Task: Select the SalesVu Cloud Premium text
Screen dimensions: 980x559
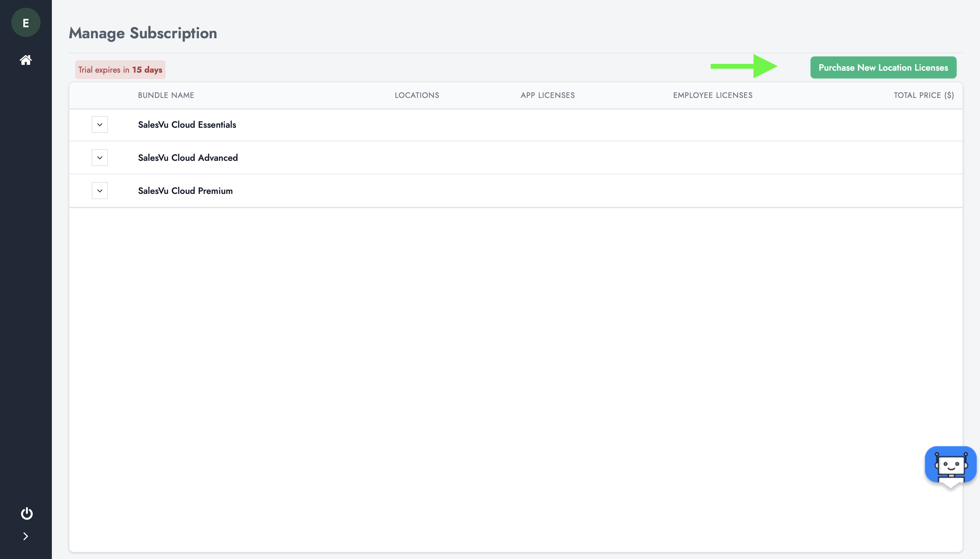Action: [x=185, y=191]
